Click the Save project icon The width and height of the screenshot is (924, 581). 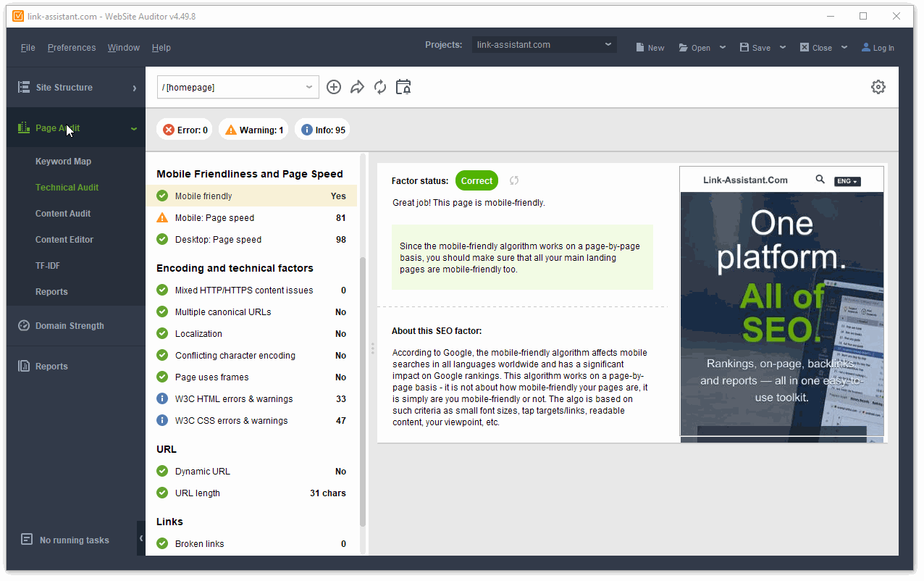pyautogui.click(x=744, y=47)
